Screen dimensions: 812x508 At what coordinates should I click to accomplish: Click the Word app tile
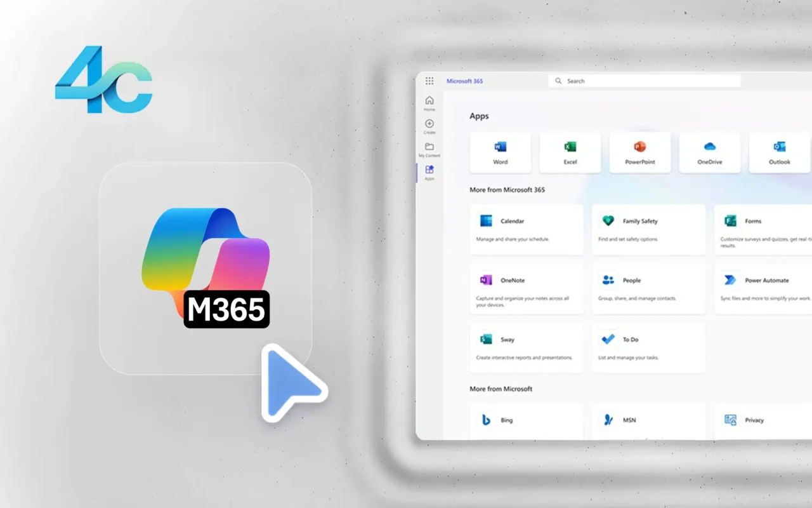(x=500, y=152)
